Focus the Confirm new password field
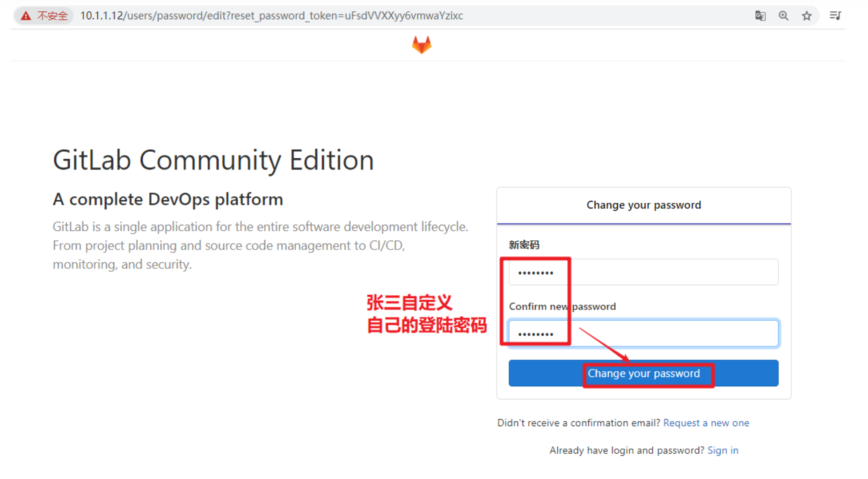Screen dimensions: 868x479 [643, 333]
